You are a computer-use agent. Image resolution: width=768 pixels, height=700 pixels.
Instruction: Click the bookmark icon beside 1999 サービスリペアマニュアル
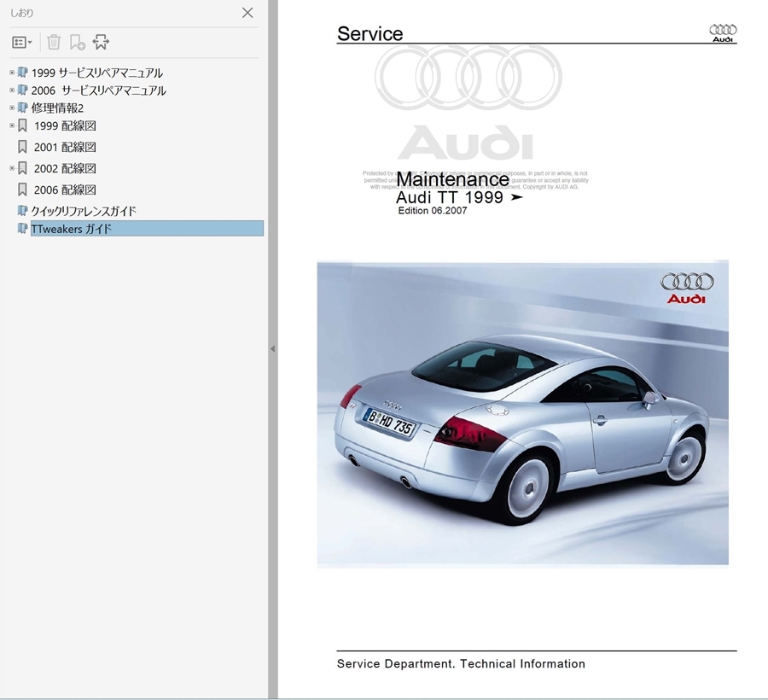22,73
